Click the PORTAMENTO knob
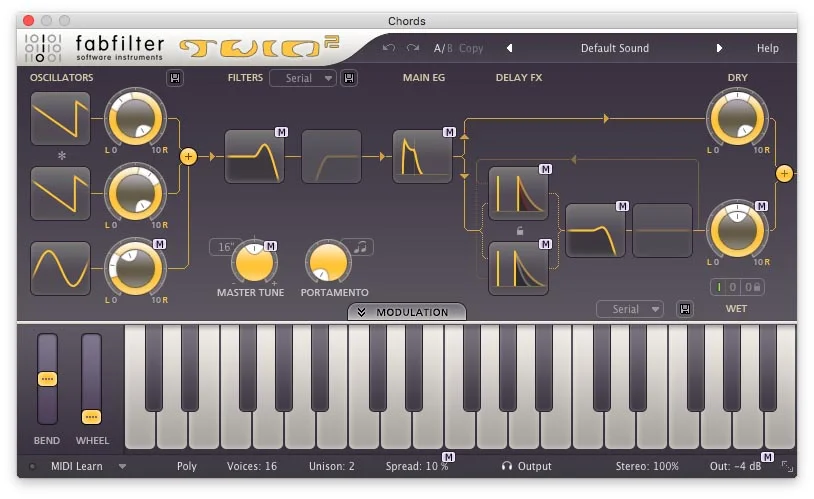 [x=328, y=263]
